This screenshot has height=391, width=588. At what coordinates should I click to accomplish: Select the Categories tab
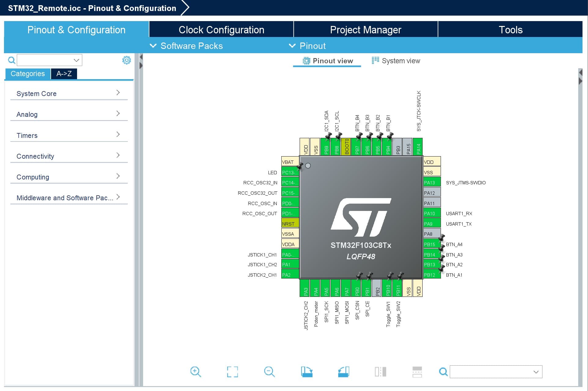28,74
